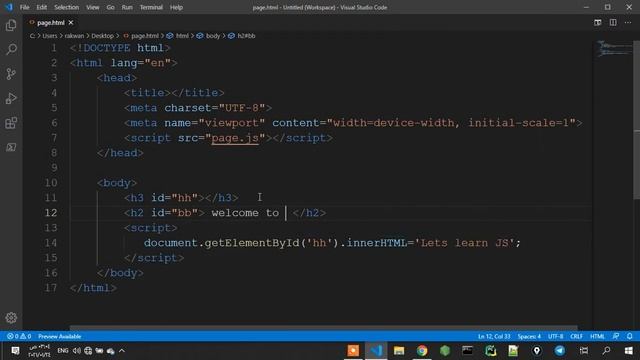640x360 pixels.
Task: Expand the Desktop breadcrumb segment
Action: pos(102,36)
